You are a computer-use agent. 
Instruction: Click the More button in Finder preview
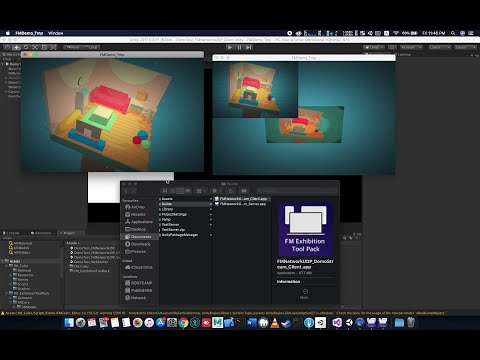click(x=305, y=293)
